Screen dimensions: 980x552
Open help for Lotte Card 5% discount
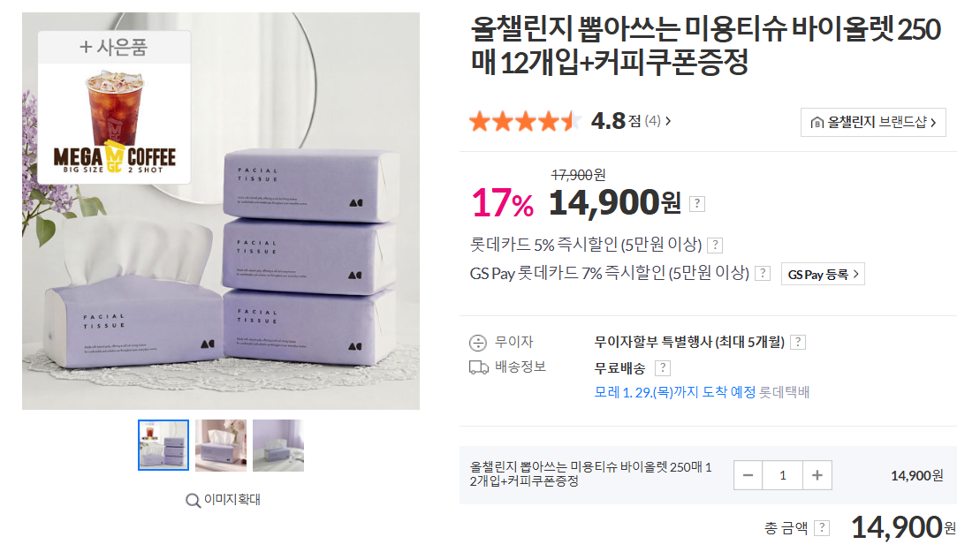[x=716, y=246]
